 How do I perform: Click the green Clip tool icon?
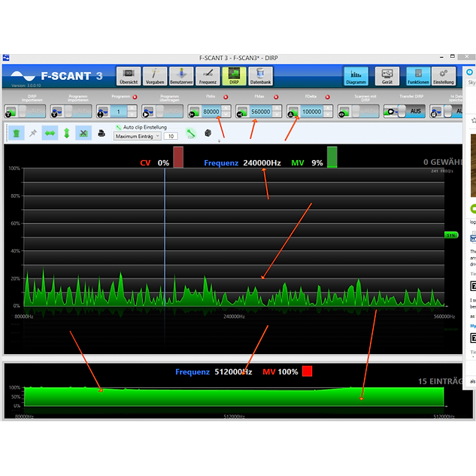click(191, 133)
